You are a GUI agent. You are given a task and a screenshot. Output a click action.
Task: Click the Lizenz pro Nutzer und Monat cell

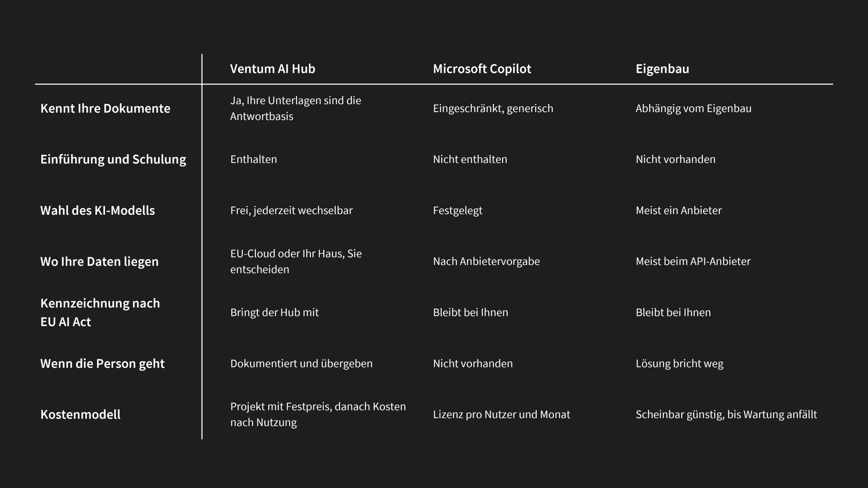click(501, 414)
